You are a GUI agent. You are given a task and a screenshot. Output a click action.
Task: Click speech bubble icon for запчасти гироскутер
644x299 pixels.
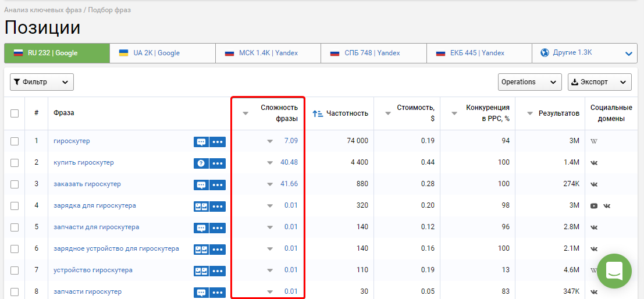(201, 293)
